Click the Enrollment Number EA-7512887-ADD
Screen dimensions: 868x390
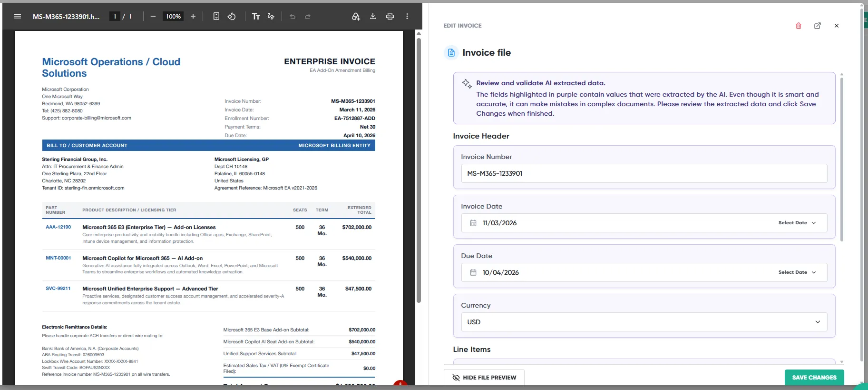[x=354, y=118]
